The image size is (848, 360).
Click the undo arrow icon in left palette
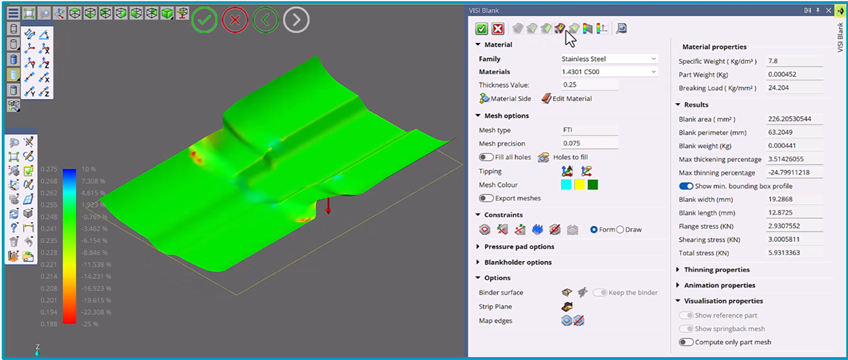tap(29, 242)
